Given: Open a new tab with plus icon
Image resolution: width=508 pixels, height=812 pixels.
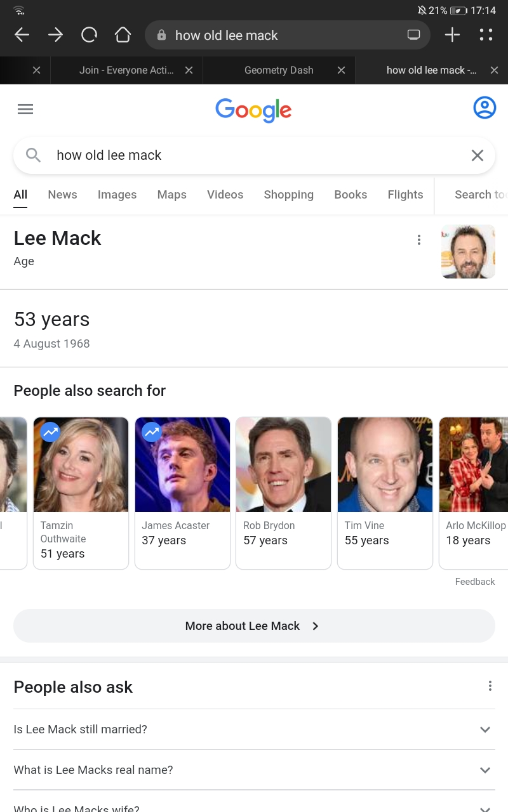Looking at the screenshot, I should coord(452,36).
